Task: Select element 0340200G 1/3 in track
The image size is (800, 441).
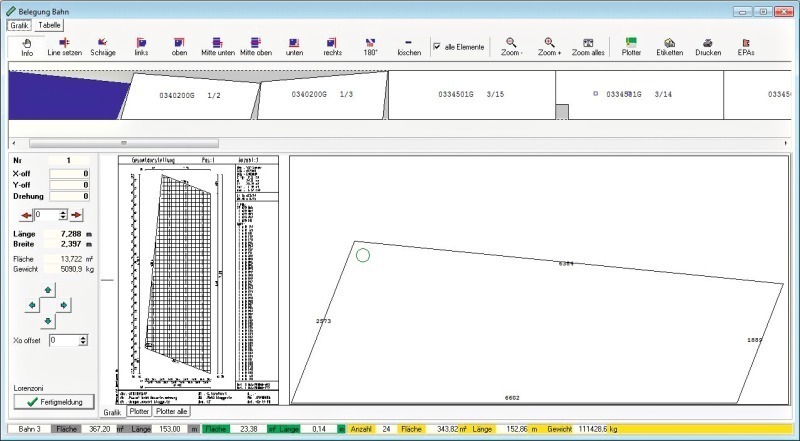Action: (x=322, y=95)
